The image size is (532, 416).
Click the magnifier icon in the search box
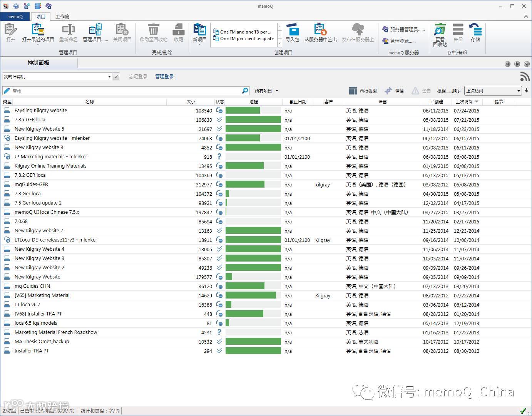click(x=245, y=91)
